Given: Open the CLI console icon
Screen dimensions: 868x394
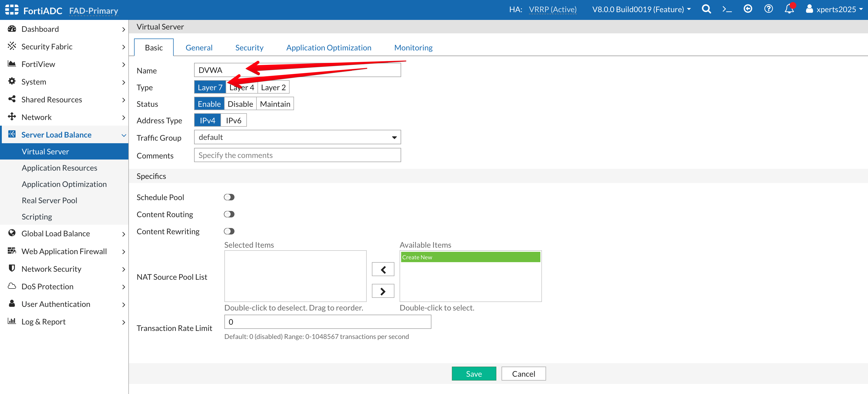Looking at the screenshot, I should click(727, 9).
